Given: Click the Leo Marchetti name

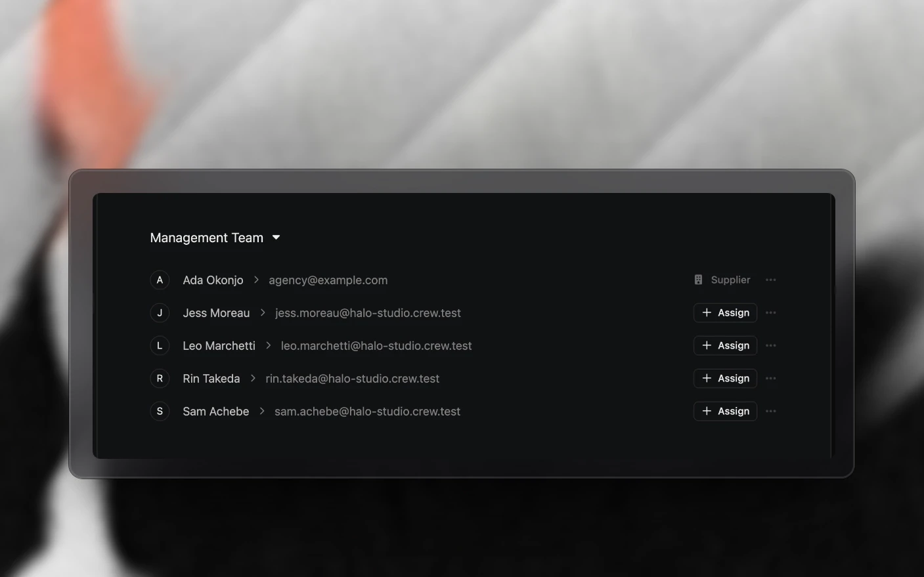Looking at the screenshot, I should tap(219, 346).
